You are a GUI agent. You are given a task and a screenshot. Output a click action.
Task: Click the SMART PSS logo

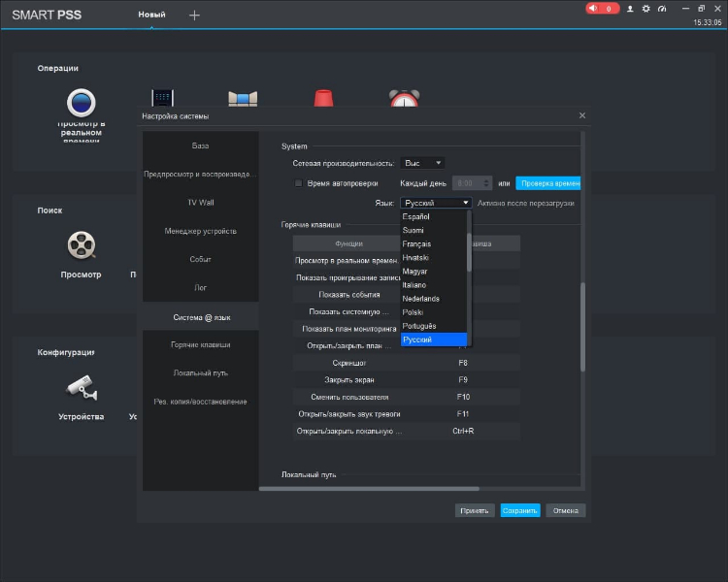[x=47, y=15]
